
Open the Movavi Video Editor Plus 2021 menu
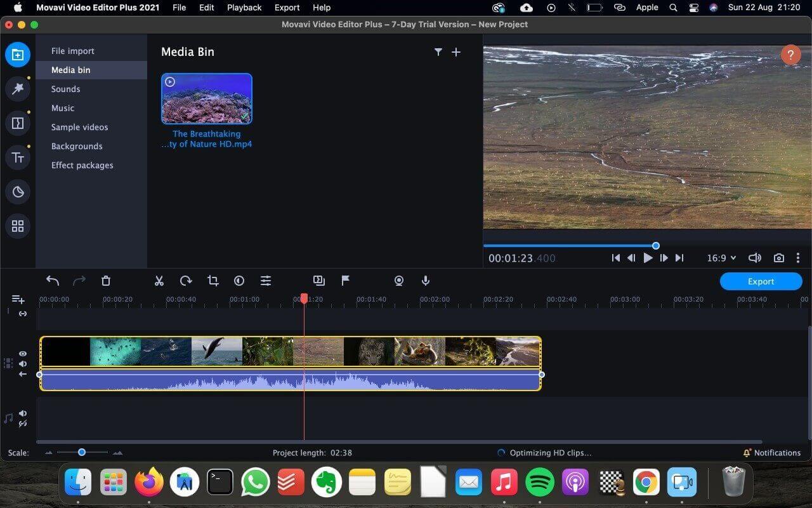(x=98, y=8)
